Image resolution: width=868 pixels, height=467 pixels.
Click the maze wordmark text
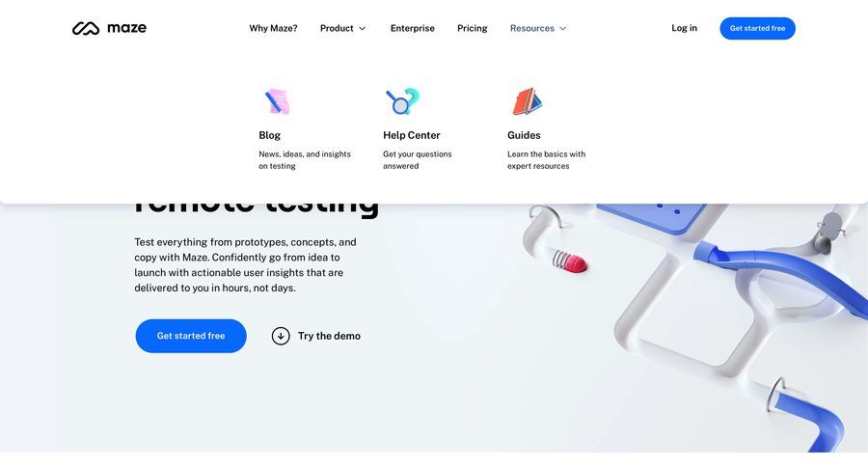[126, 28]
